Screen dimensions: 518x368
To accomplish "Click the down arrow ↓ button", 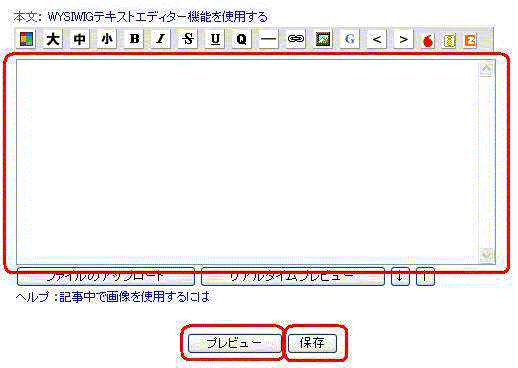I will pos(400,276).
